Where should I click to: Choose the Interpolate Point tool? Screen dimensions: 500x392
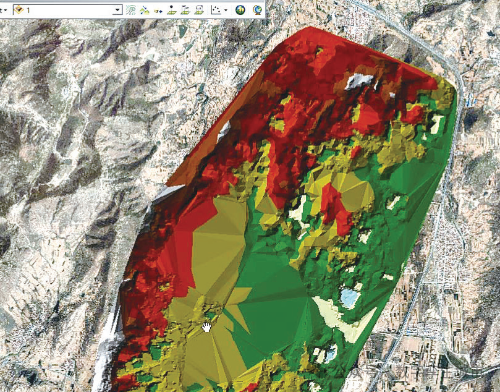172,10
